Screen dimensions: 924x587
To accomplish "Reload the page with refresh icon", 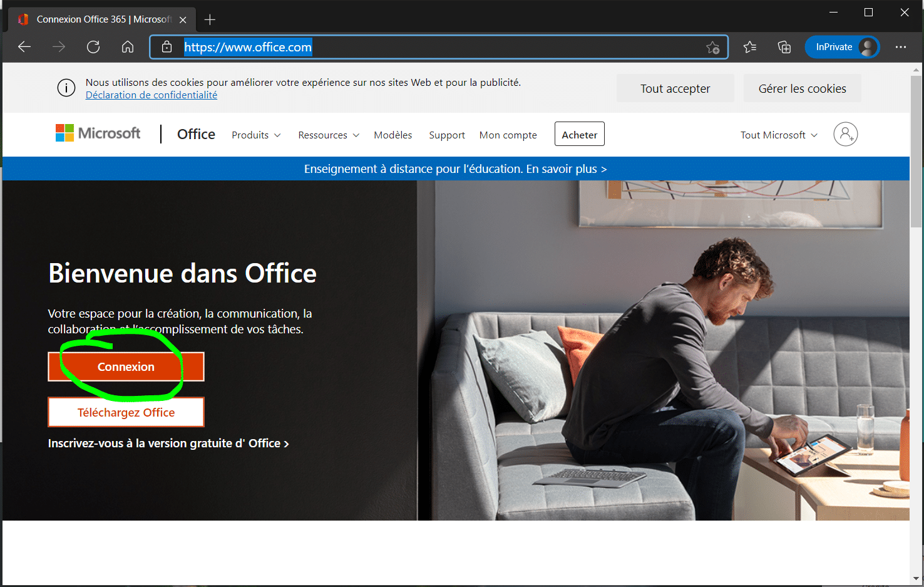I will point(93,47).
